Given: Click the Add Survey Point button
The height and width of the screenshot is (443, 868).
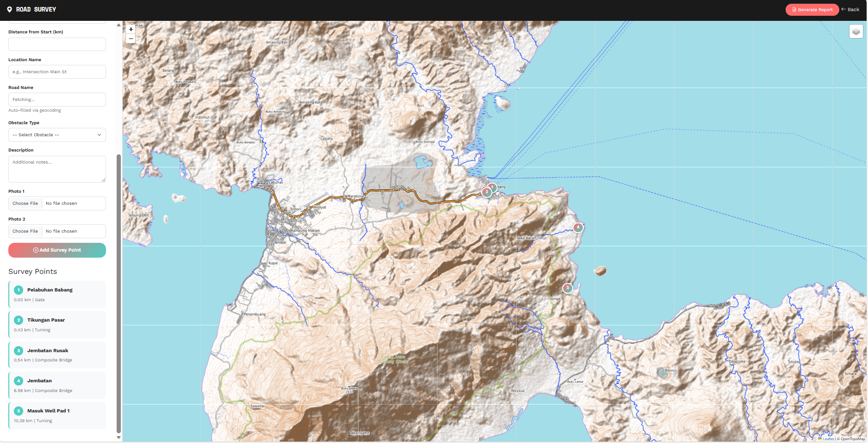Looking at the screenshot, I should pyautogui.click(x=57, y=250).
